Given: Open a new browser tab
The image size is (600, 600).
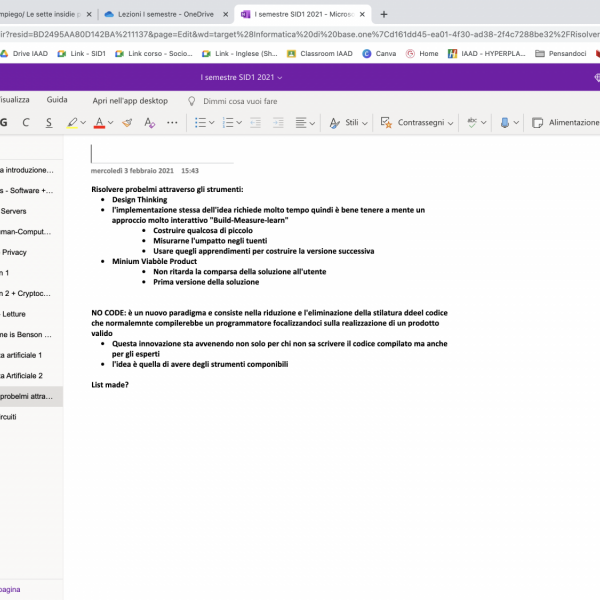Looking at the screenshot, I should pyautogui.click(x=384, y=15).
